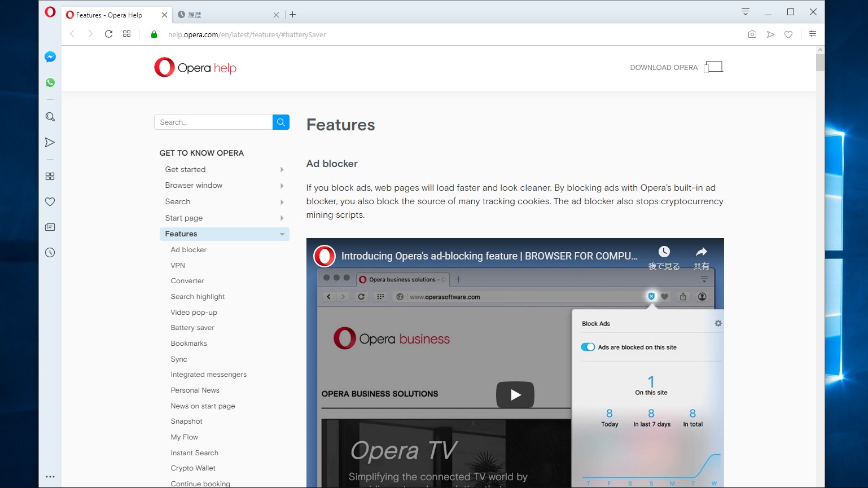868x488 pixels.
Task: Open the Crypto Wallet help link
Action: (x=193, y=468)
